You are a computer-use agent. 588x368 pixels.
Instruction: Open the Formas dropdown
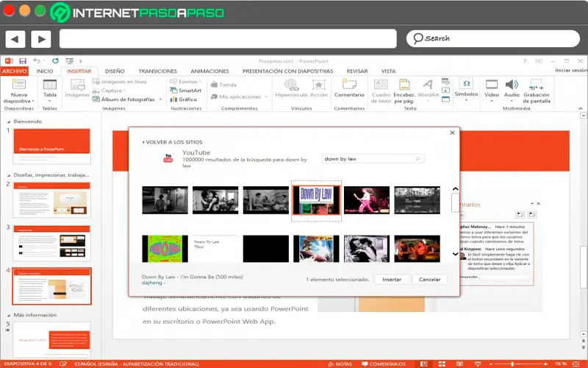[x=187, y=82]
